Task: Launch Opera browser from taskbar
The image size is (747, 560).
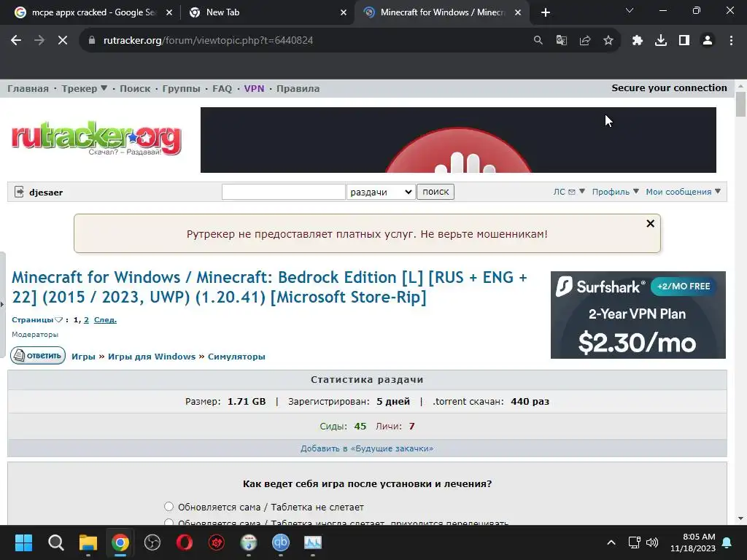Action: (185, 542)
